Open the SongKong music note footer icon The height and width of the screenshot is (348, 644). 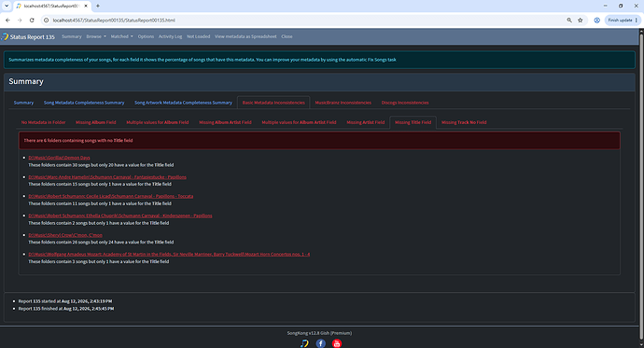[304, 343]
